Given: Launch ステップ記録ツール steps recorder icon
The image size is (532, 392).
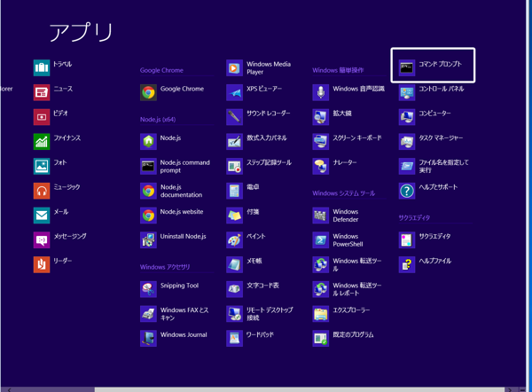Looking at the screenshot, I should tap(234, 166).
